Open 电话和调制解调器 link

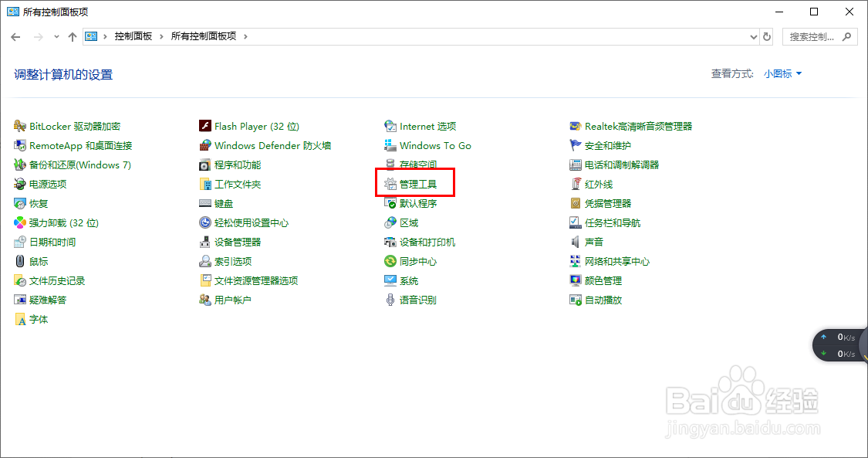click(622, 165)
